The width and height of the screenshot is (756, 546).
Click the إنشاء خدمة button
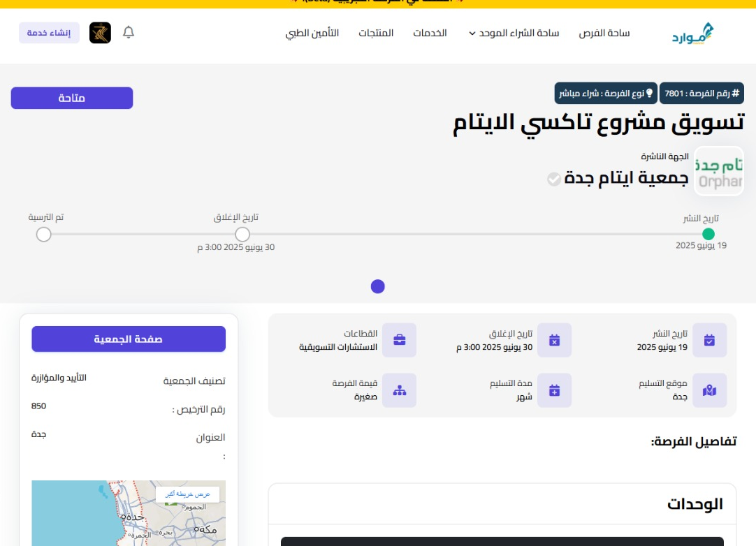click(x=49, y=33)
